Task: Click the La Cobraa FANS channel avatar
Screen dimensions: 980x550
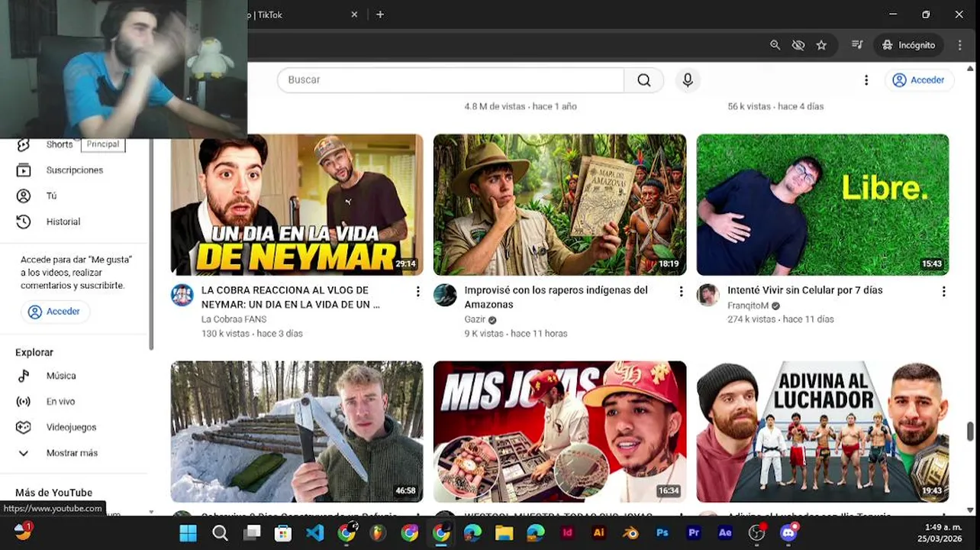Action: (182, 296)
